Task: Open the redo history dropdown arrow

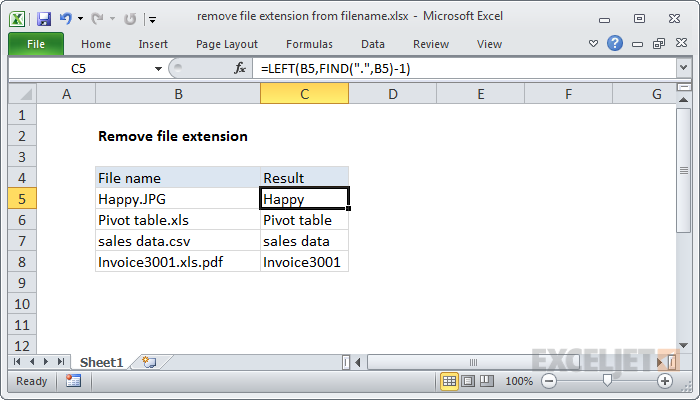Action: 112,19
